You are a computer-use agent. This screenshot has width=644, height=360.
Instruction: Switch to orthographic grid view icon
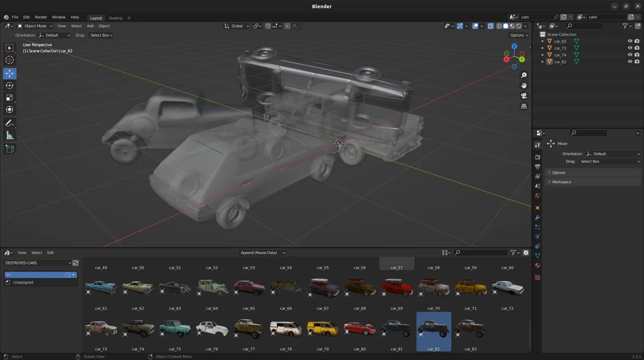[524, 106]
